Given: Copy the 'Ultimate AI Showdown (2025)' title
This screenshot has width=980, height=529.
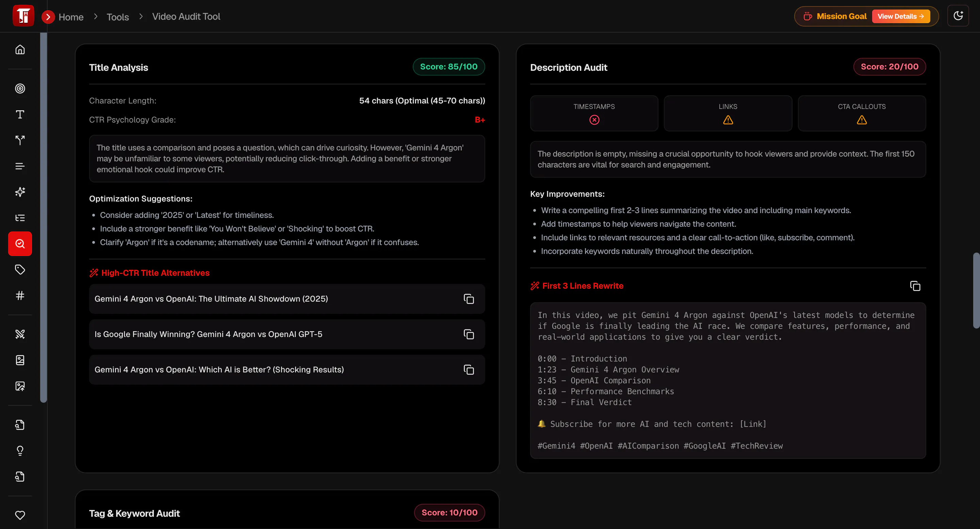Looking at the screenshot, I should 469,299.
